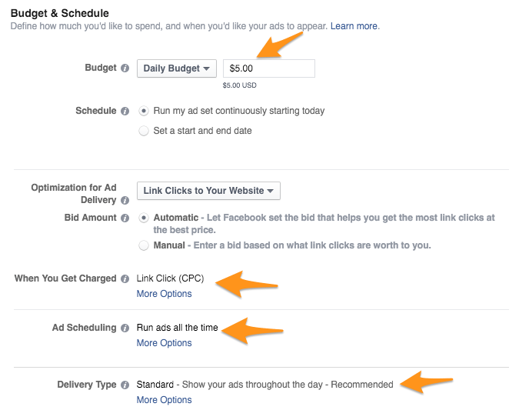Image resolution: width=519 pixels, height=420 pixels.
Task: Click the Schedule info icon
Action: 125,111
